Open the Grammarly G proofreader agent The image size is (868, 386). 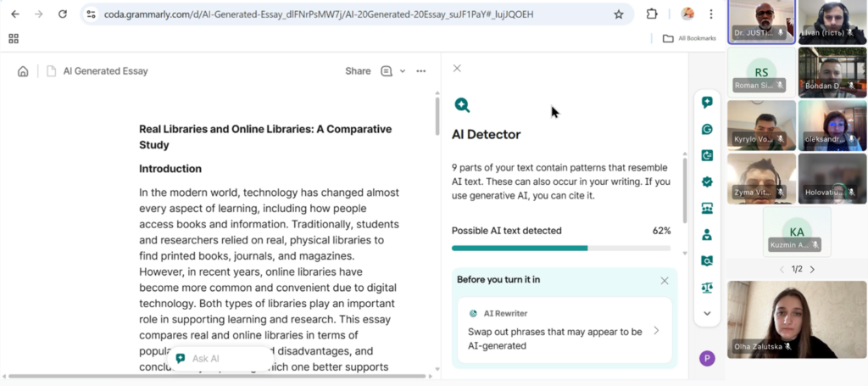coord(707,129)
